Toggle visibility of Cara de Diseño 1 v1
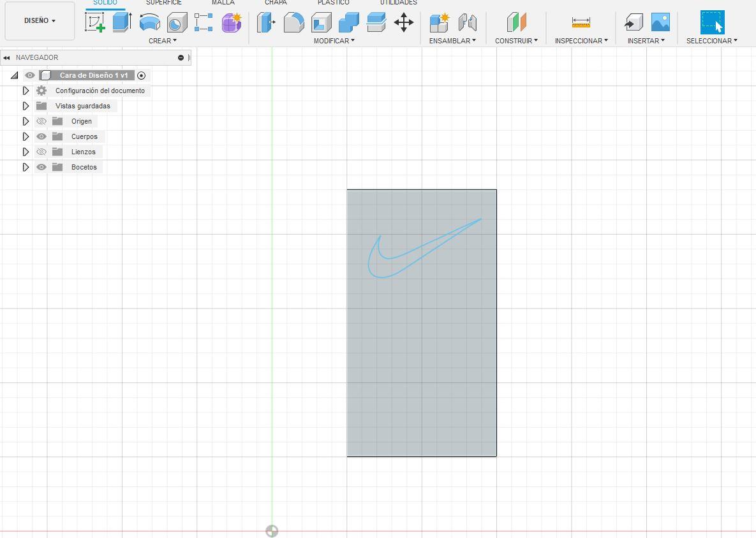This screenshot has height=538, width=756. pos(30,75)
